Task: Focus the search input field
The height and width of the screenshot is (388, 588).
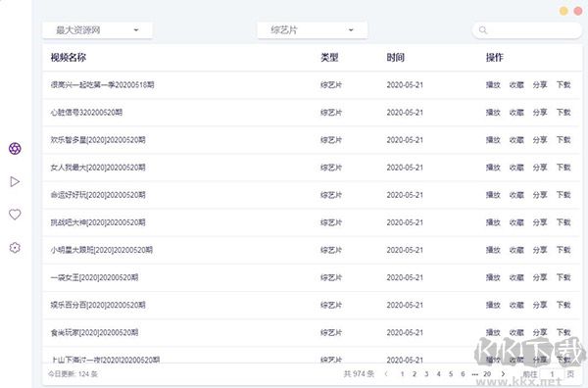Action: coord(527,30)
